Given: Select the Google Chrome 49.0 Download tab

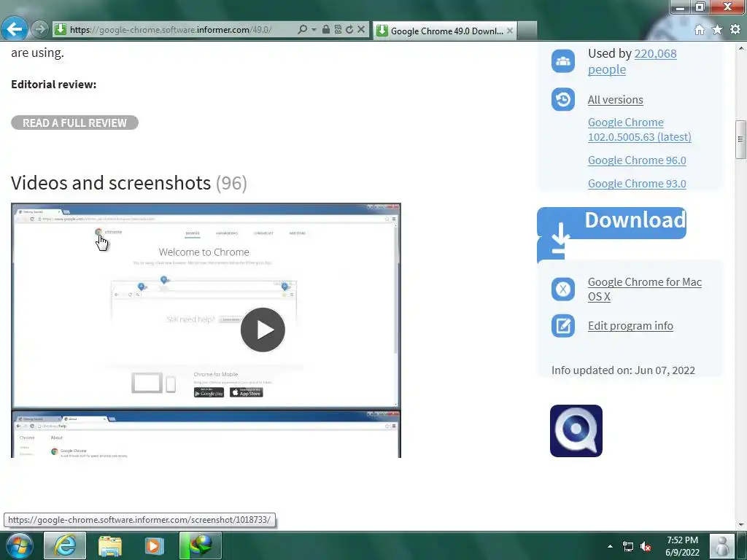Looking at the screenshot, I should pos(444,31).
